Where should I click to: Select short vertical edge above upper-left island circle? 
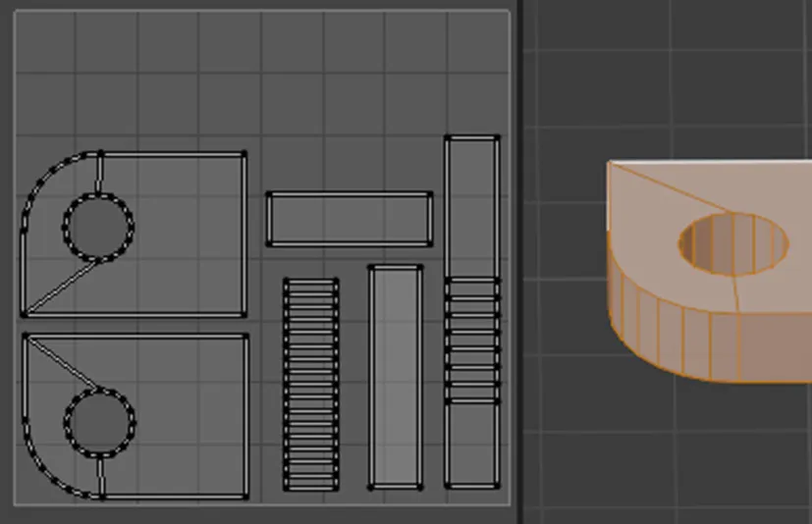(99, 173)
